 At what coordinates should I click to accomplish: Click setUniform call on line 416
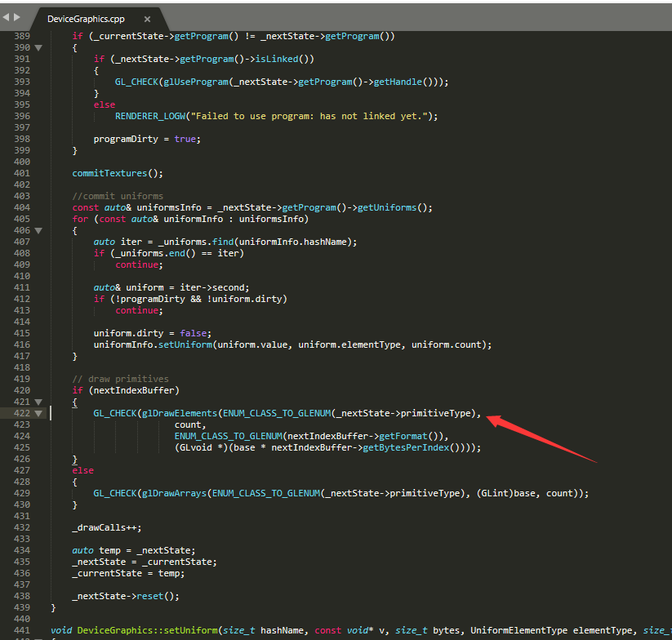click(185, 344)
